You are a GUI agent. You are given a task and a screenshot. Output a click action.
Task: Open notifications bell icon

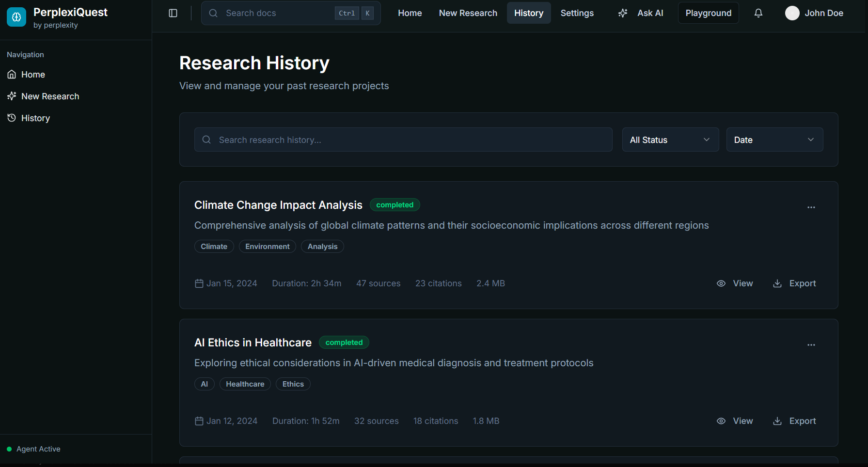pyautogui.click(x=758, y=13)
